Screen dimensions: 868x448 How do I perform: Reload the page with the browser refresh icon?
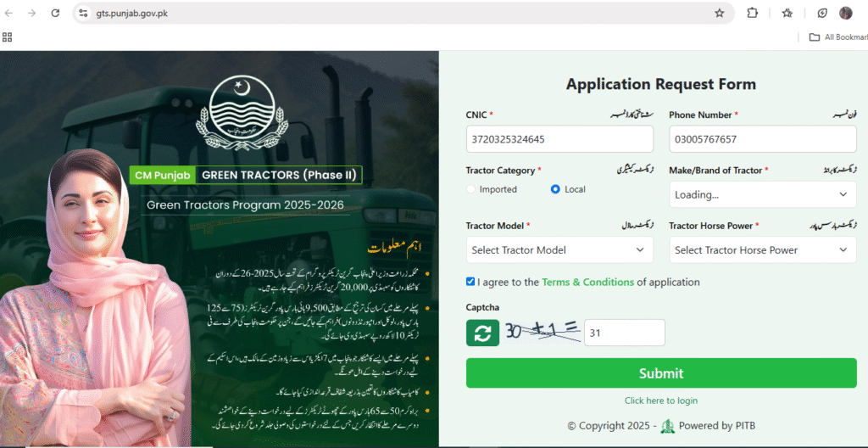[x=55, y=13]
